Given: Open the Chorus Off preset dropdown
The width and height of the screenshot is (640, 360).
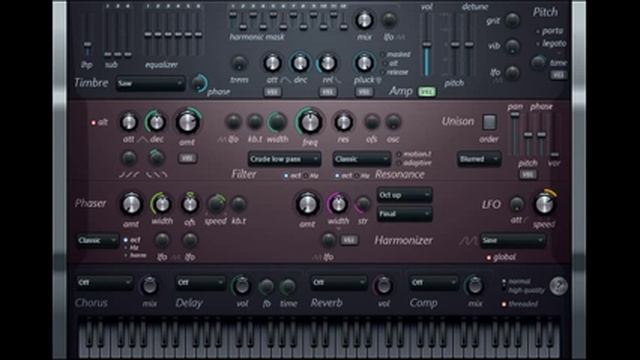Looking at the screenshot, I should tap(104, 282).
